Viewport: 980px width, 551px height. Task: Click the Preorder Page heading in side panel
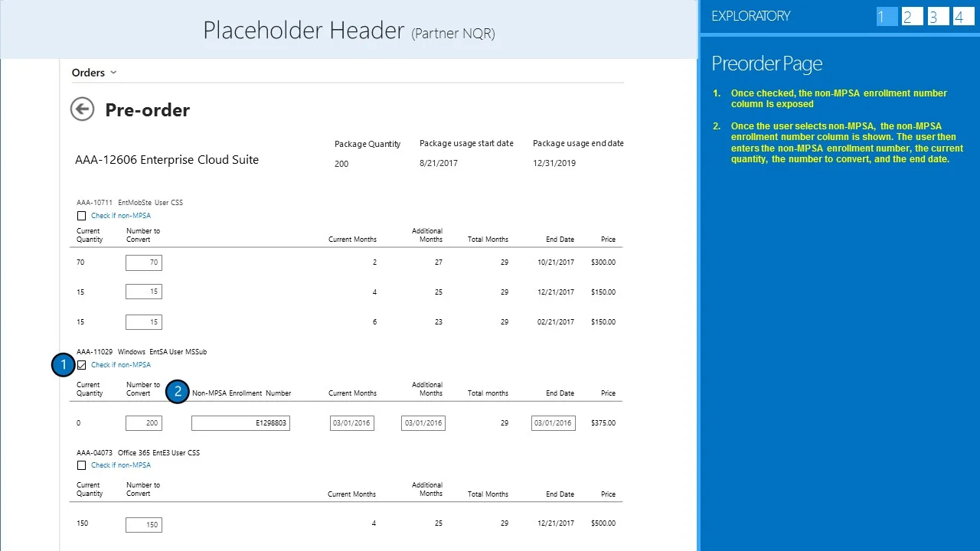tap(767, 64)
